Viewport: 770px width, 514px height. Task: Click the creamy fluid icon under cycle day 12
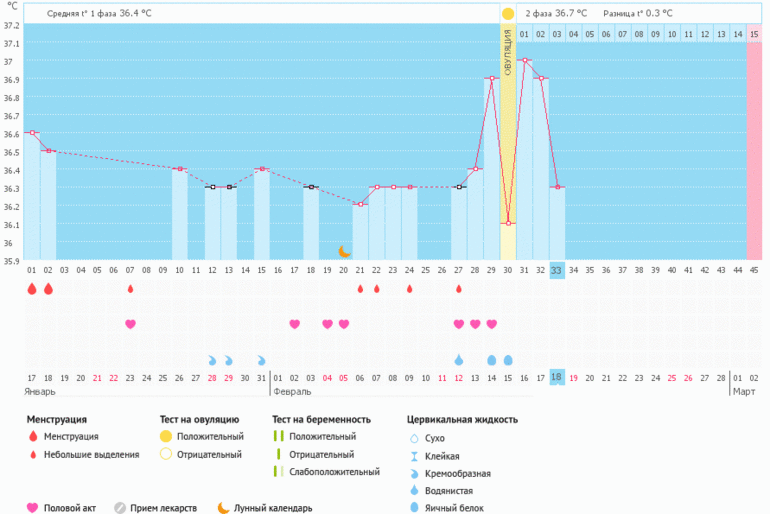212,360
